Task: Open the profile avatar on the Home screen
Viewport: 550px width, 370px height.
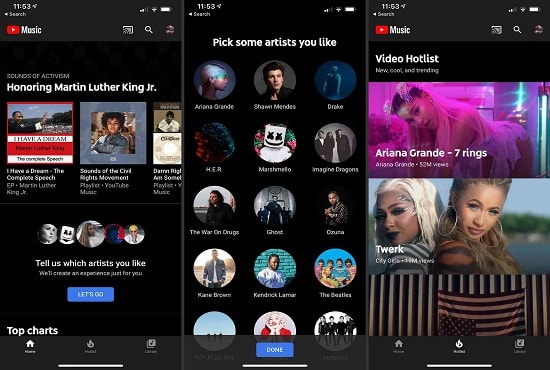Action: (x=170, y=30)
